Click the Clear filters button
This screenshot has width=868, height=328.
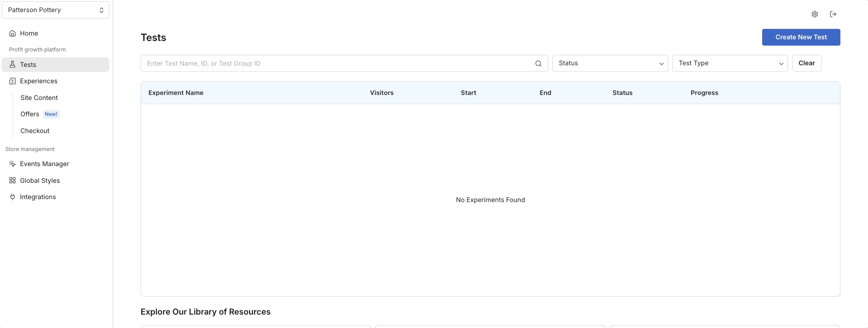(806, 63)
